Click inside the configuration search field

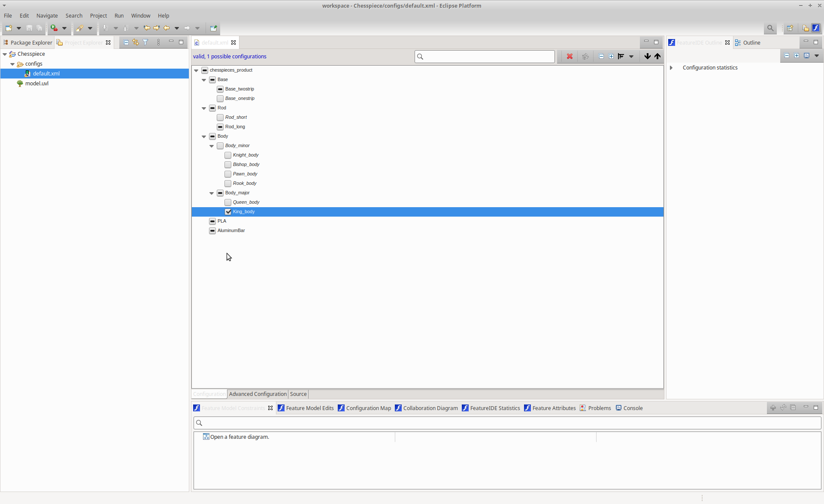pos(484,56)
